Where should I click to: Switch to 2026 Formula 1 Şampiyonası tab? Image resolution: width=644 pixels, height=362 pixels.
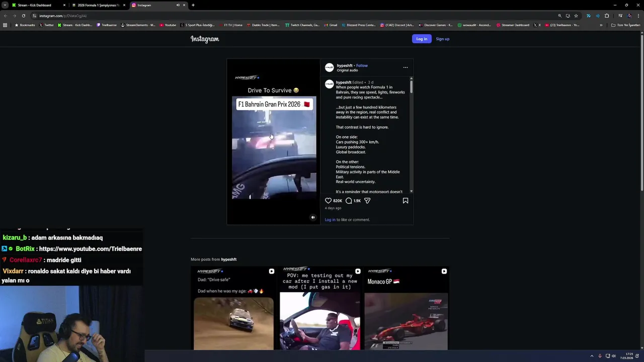[98, 5]
